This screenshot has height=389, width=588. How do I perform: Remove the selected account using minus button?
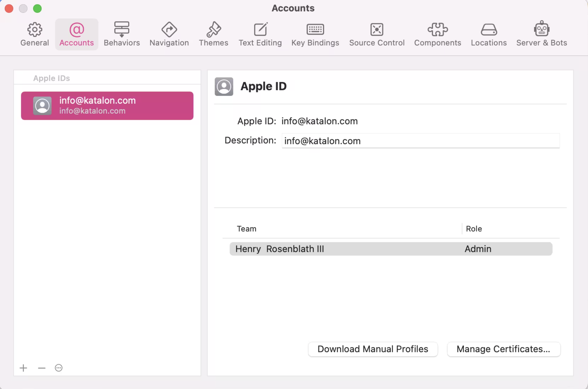pos(41,368)
